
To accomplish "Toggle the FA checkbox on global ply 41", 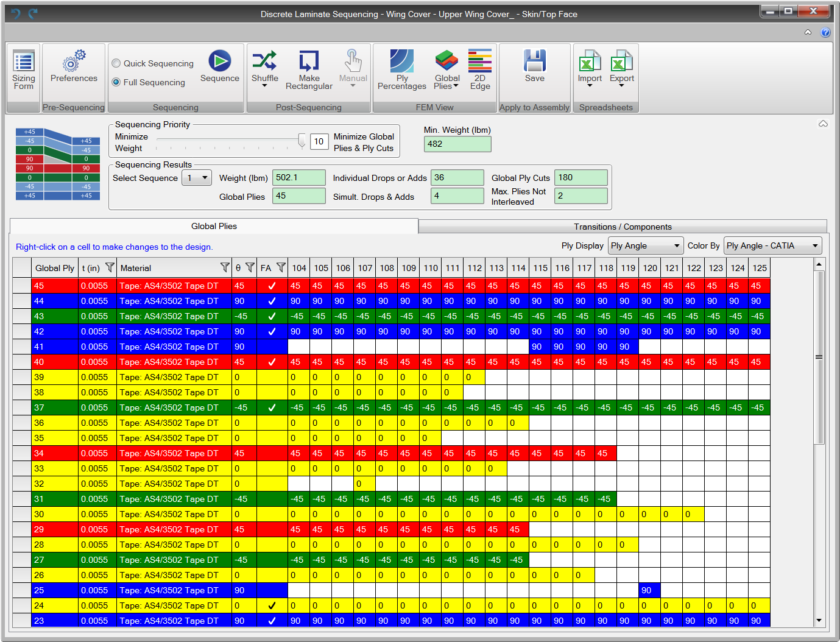I will [272, 347].
